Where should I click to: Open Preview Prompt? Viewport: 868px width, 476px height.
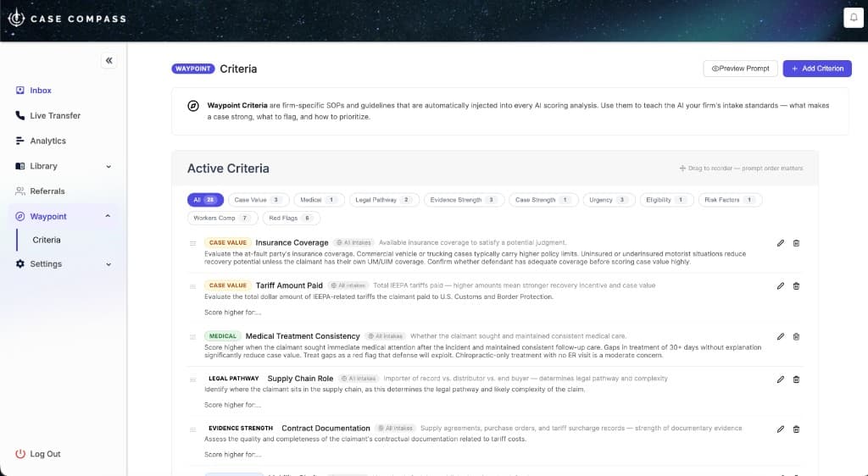pyautogui.click(x=740, y=69)
